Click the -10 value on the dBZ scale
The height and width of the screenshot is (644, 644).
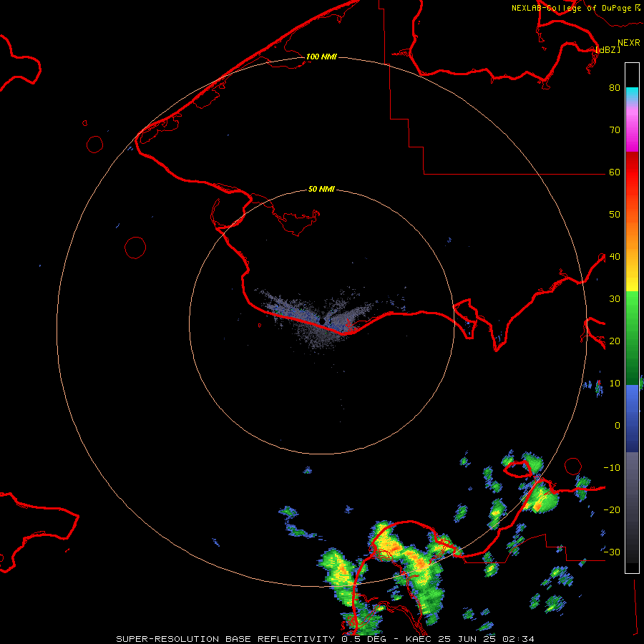pyautogui.click(x=612, y=468)
